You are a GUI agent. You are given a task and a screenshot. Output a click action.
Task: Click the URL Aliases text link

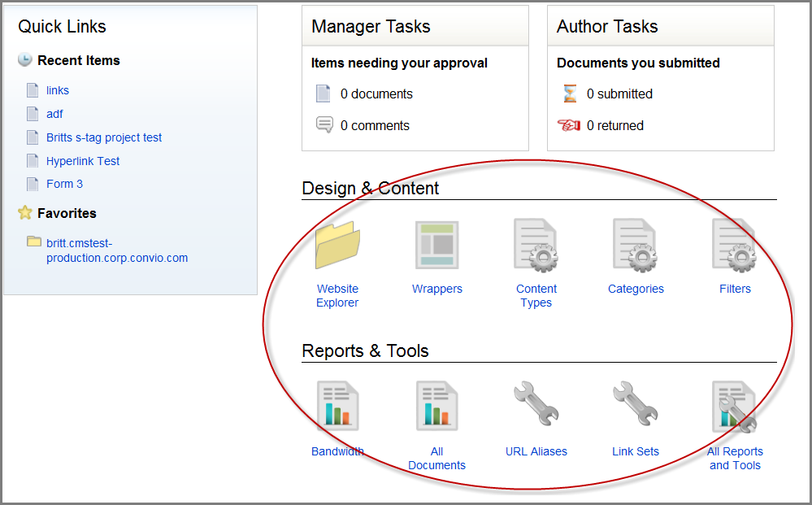[536, 451]
